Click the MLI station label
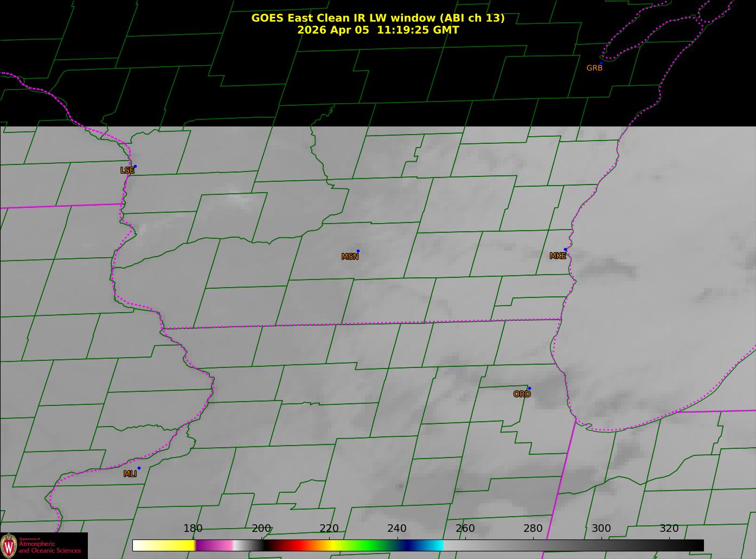This screenshot has height=559, width=756. [x=130, y=474]
